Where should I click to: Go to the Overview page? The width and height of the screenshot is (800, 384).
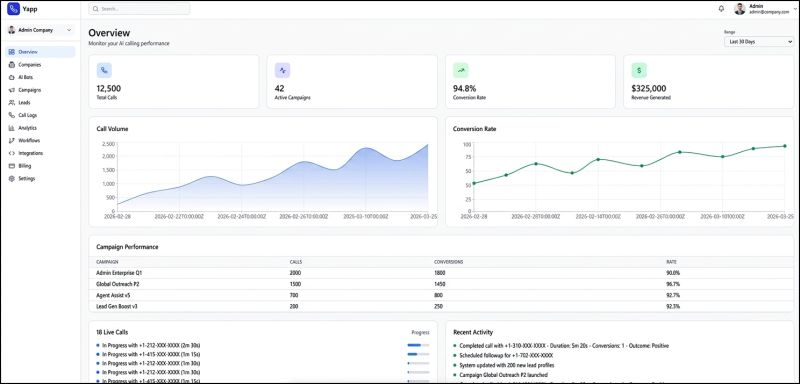point(40,52)
